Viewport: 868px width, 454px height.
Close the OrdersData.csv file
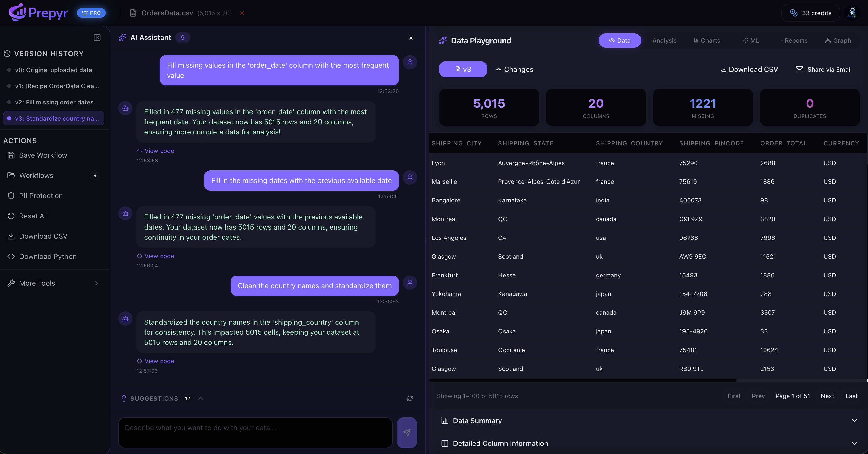coord(242,13)
